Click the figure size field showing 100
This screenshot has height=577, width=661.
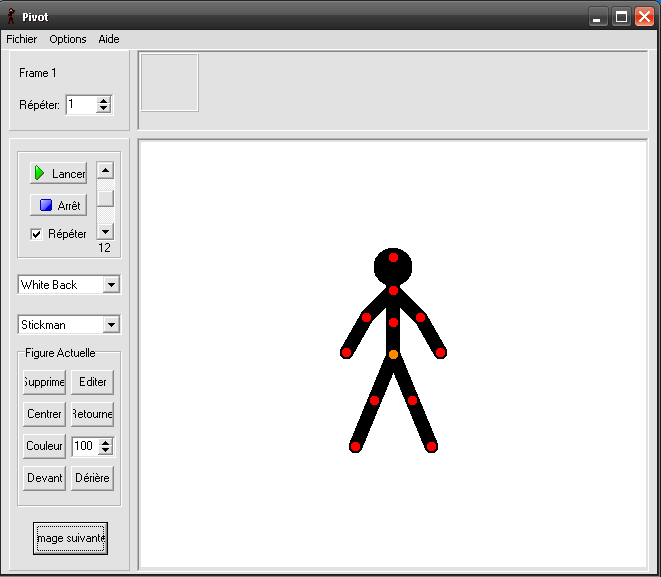pos(86,446)
